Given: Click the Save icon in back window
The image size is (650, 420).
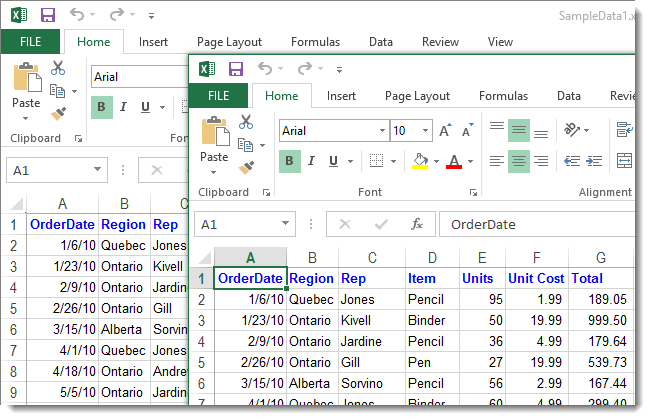Looking at the screenshot, I should (48, 15).
